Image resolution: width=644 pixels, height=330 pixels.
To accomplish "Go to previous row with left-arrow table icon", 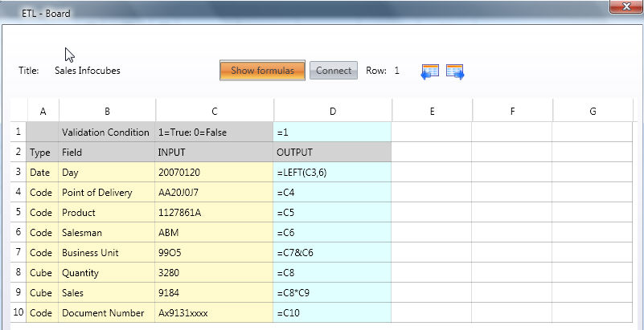I will (430, 71).
